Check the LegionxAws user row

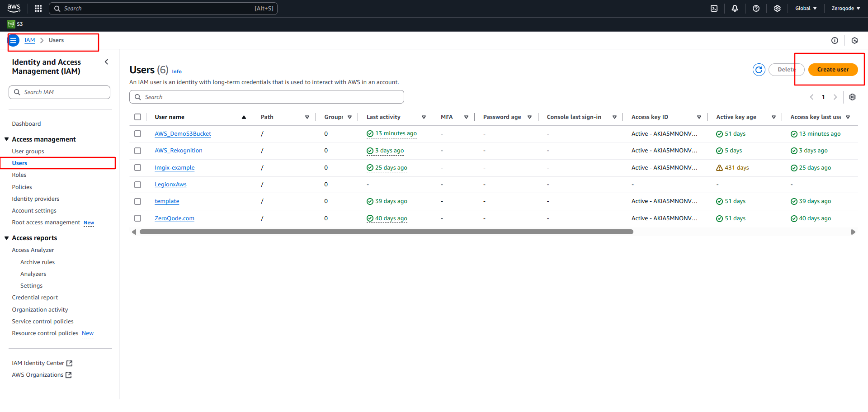pyautogui.click(x=138, y=185)
